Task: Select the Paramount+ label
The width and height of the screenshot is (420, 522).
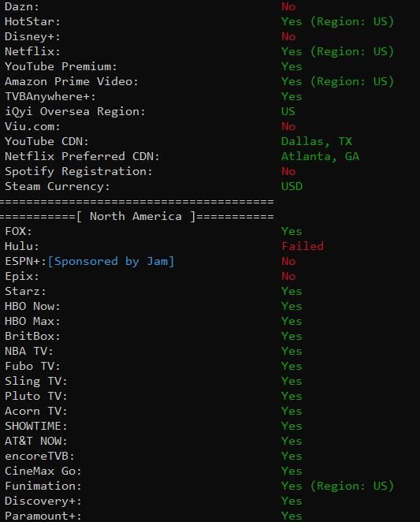Action: pyautogui.click(x=43, y=516)
